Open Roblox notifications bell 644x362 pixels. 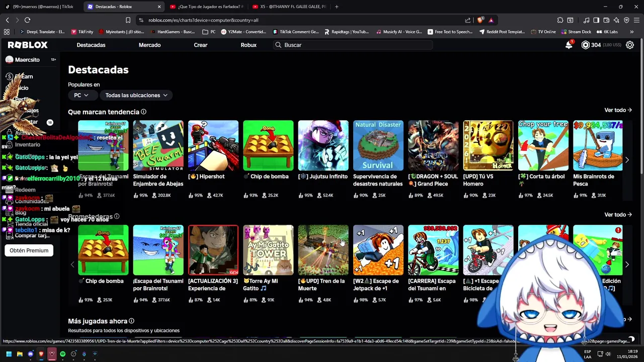point(569,45)
